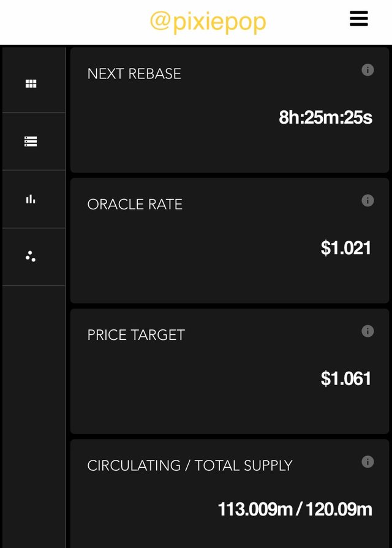Viewport: 392px width, 548px height.
Task: Click the $1.061 price target value
Action: [x=345, y=378]
